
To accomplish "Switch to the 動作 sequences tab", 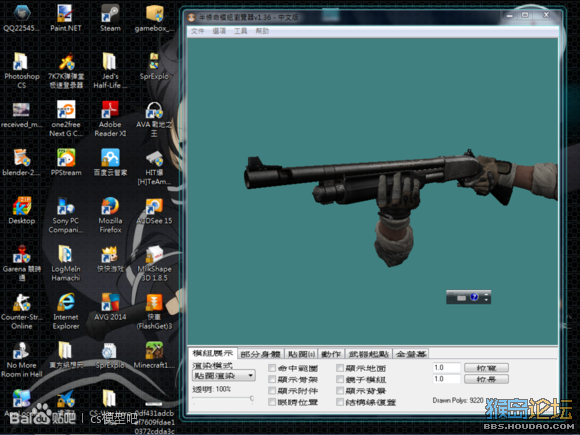I will 331,354.
